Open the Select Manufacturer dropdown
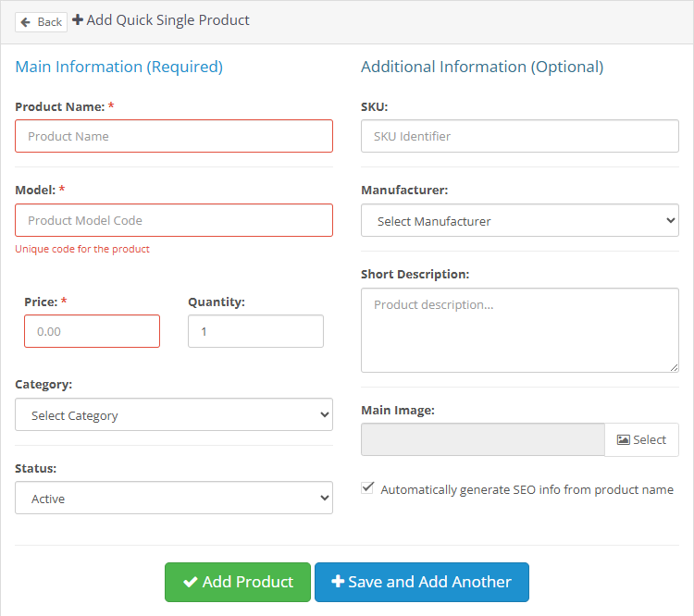 (519, 221)
